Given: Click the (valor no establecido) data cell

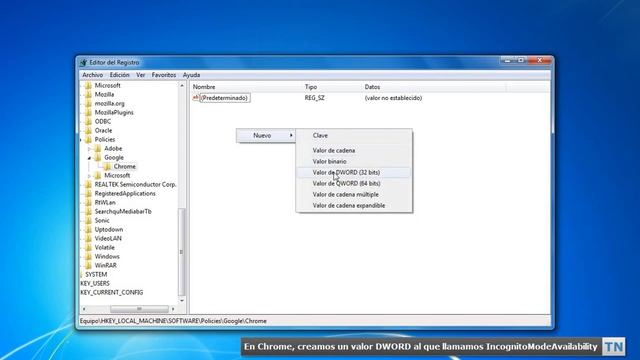Looking at the screenshot, I should 393,98.
